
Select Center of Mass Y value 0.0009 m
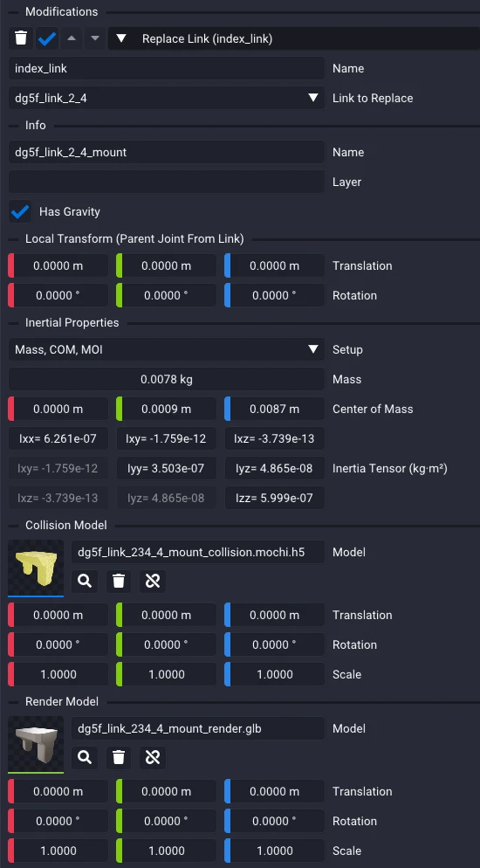point(166,409)
